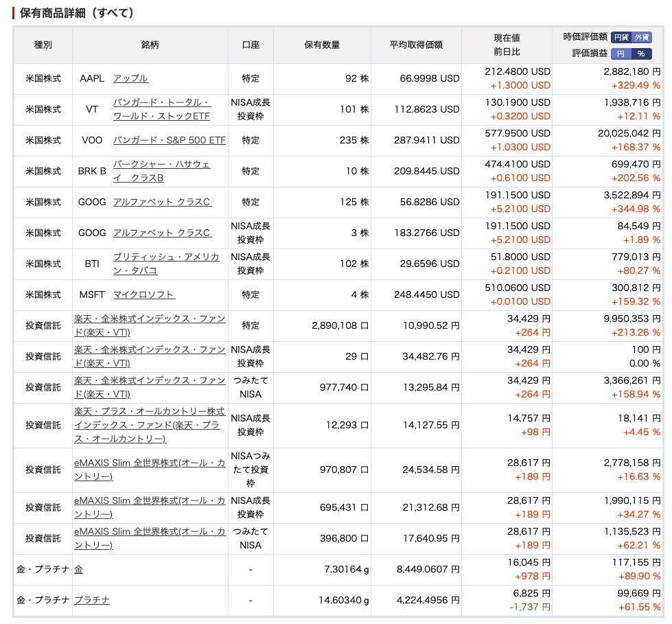Click the 種別 column header
This screenshot has height=624, width=672.
click(x=43, y=45)
